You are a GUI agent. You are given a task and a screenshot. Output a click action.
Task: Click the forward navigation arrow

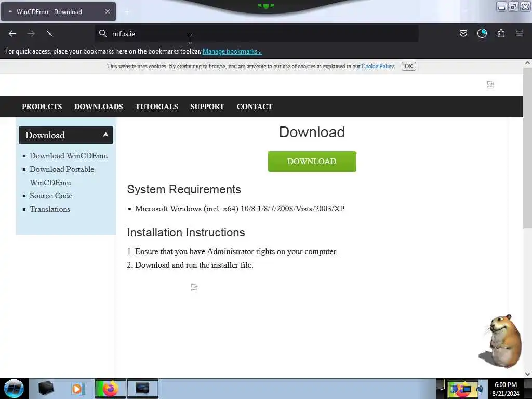point(31,34)
